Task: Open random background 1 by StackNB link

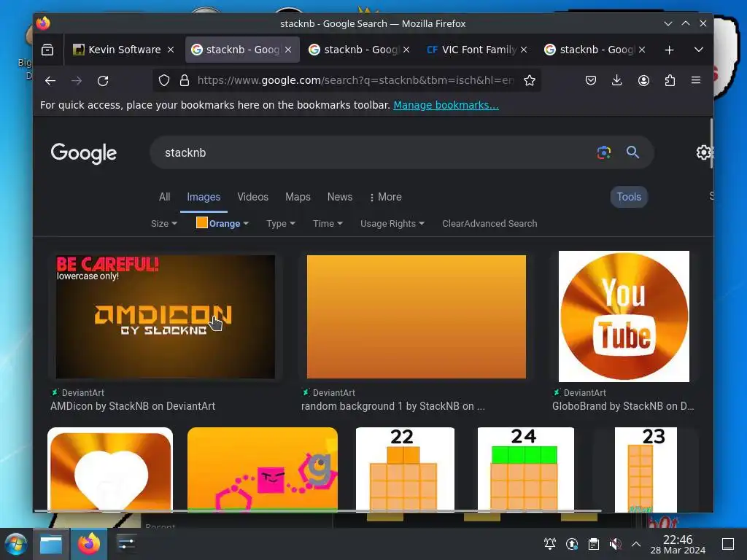Action: click(393, 406)
